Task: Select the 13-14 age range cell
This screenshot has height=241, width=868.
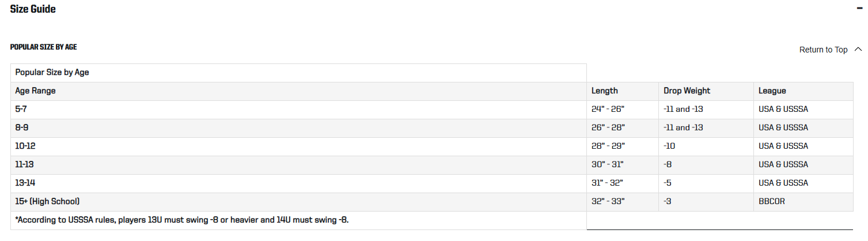Action: pos(298,183)
